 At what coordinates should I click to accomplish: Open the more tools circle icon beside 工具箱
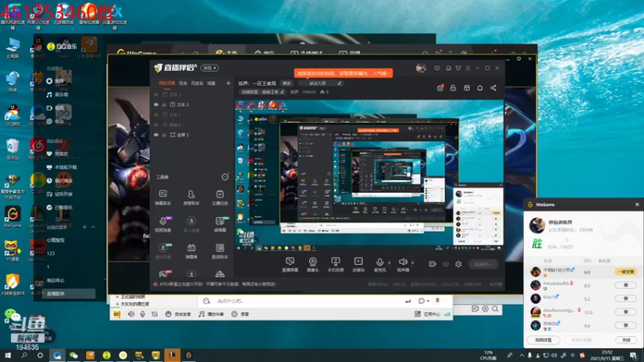click(225, 177)
